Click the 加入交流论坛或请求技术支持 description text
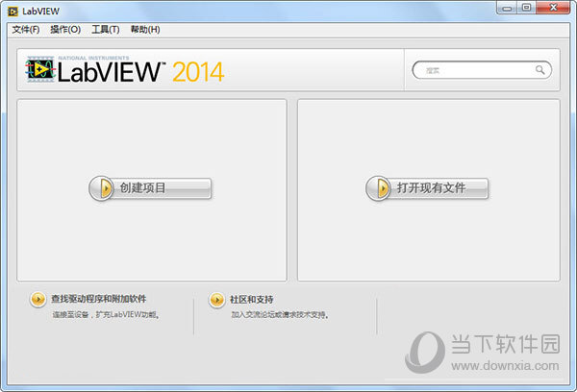This screenshot has width=577, height=392. point(280,315)
